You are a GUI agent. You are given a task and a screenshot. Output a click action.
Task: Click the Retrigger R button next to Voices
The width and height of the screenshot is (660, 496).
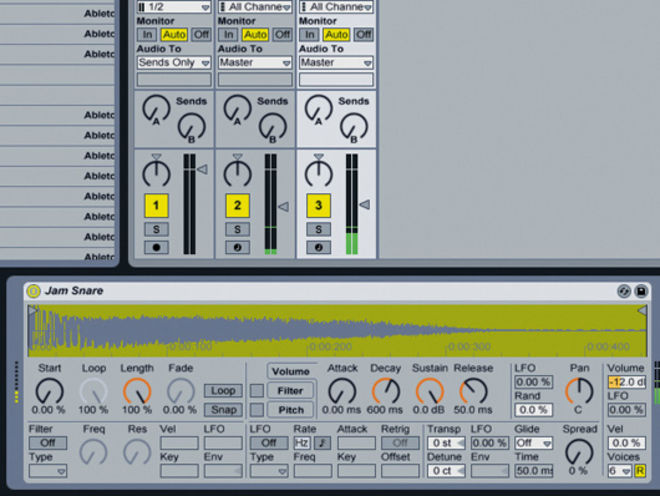pos(640,471)
